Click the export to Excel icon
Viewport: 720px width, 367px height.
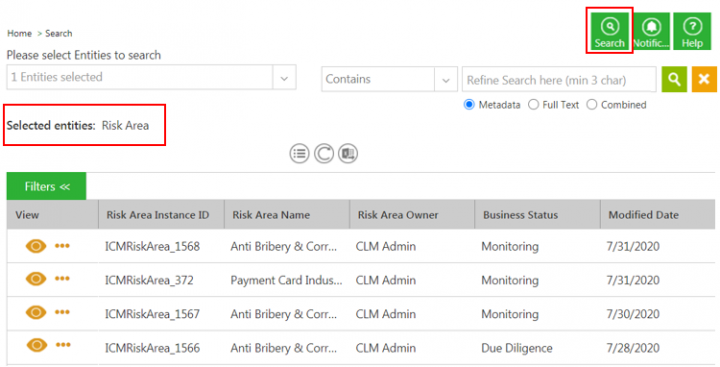(x=348, y=153)
